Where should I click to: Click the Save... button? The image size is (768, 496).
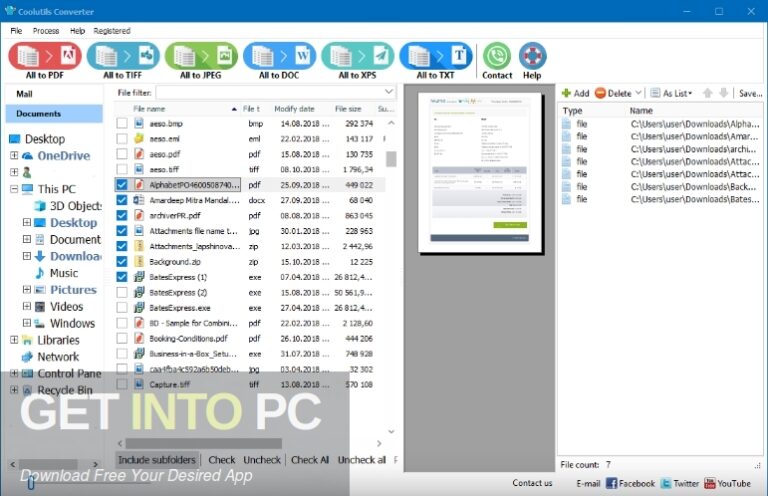click(x=750, y=93)
